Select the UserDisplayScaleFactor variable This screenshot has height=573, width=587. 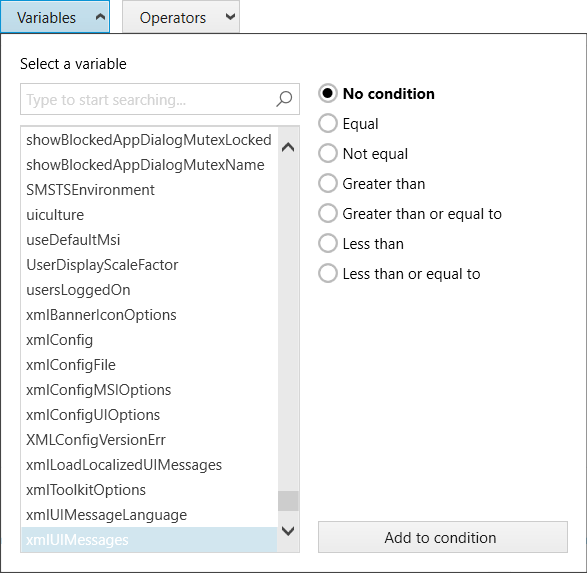click(149, 265)
